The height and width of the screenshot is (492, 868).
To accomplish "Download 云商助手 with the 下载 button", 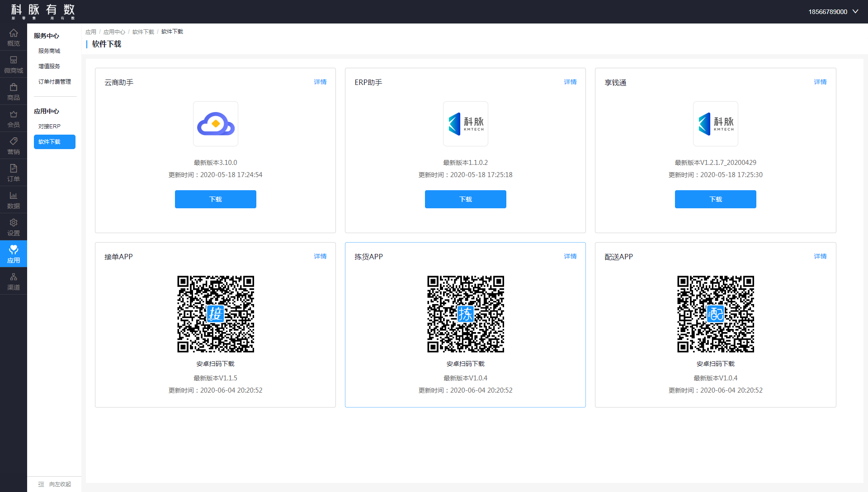I will click(x=216, y=199).
